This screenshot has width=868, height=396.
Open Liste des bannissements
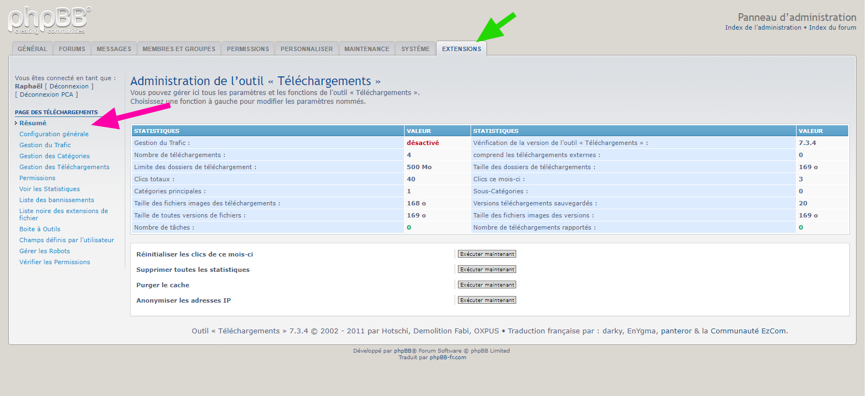(57, 200)
